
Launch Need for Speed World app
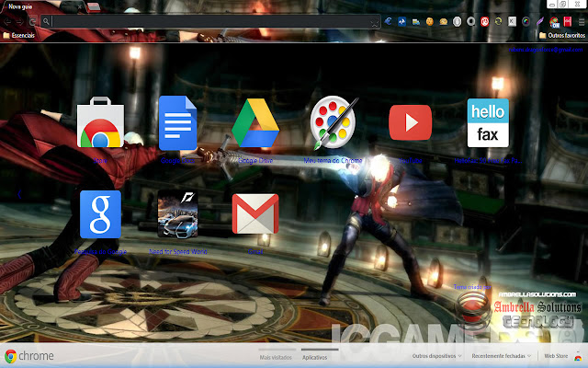177,214
